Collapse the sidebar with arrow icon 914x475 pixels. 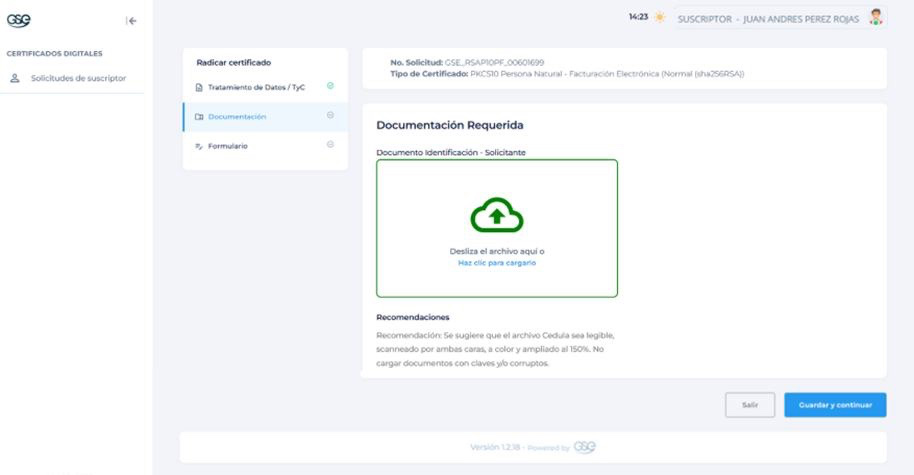click(131, 21)
